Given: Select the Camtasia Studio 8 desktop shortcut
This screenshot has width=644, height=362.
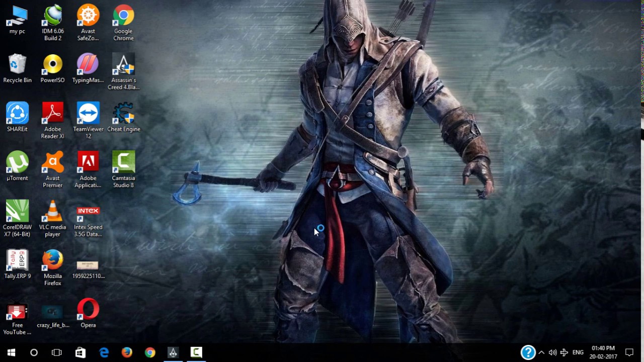Looking at the screenshot, I should [123, 170].
